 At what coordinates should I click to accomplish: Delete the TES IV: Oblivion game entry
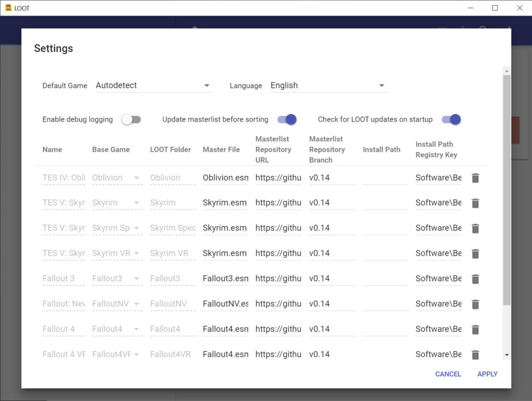[x=475, y=178]
